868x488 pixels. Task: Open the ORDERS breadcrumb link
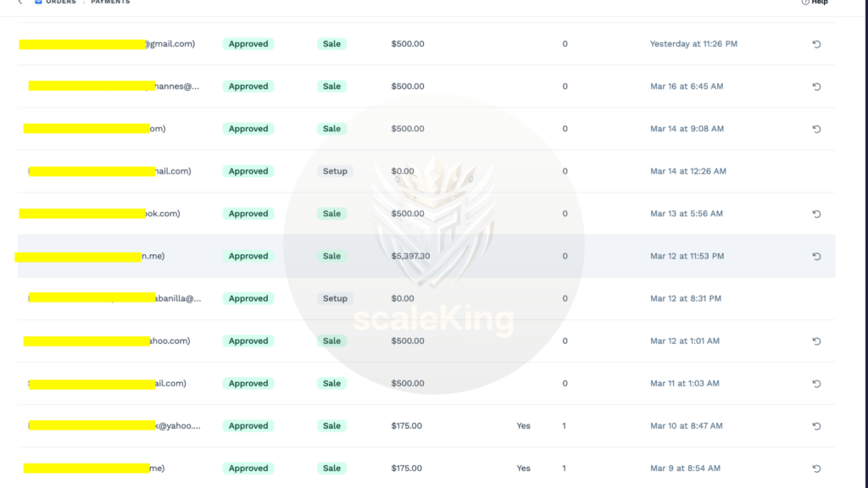tap(61, 3)
